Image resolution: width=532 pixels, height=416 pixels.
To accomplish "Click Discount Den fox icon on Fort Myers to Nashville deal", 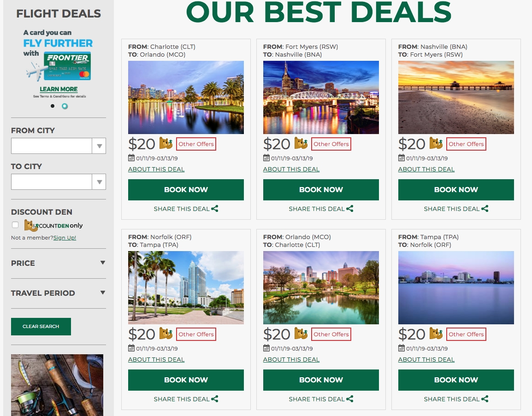I will point(301,143).
